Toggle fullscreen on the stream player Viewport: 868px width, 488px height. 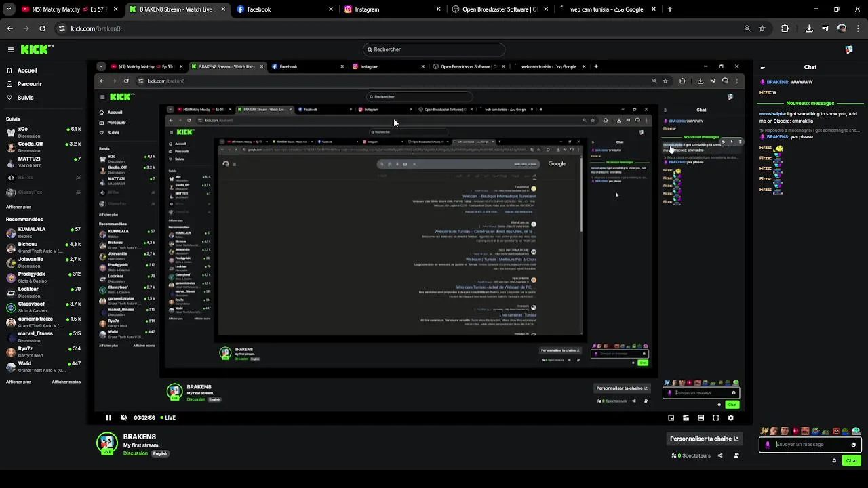point(715,418)
